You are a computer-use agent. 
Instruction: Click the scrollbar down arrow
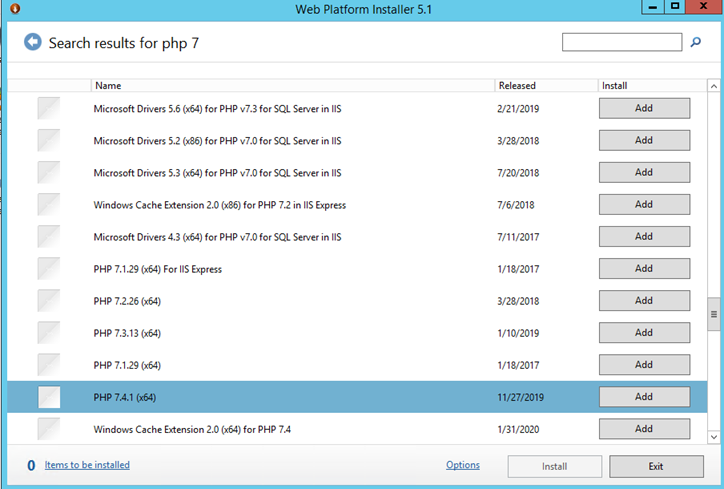point(713,437)
